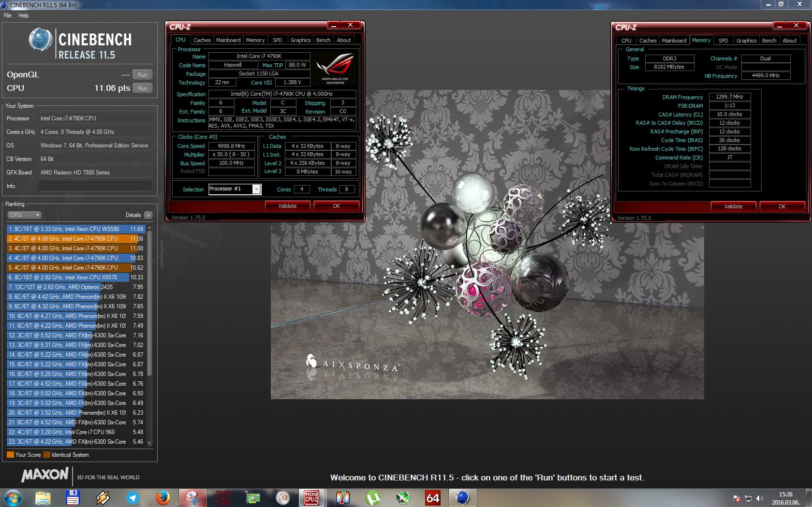Click the Show desktop strip on the taskbar
Screen dimensions: 812x507
pos(808,497)
